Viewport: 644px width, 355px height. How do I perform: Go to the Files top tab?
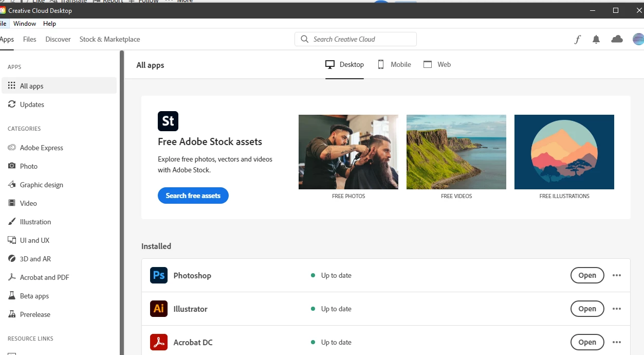pos(30,40)
